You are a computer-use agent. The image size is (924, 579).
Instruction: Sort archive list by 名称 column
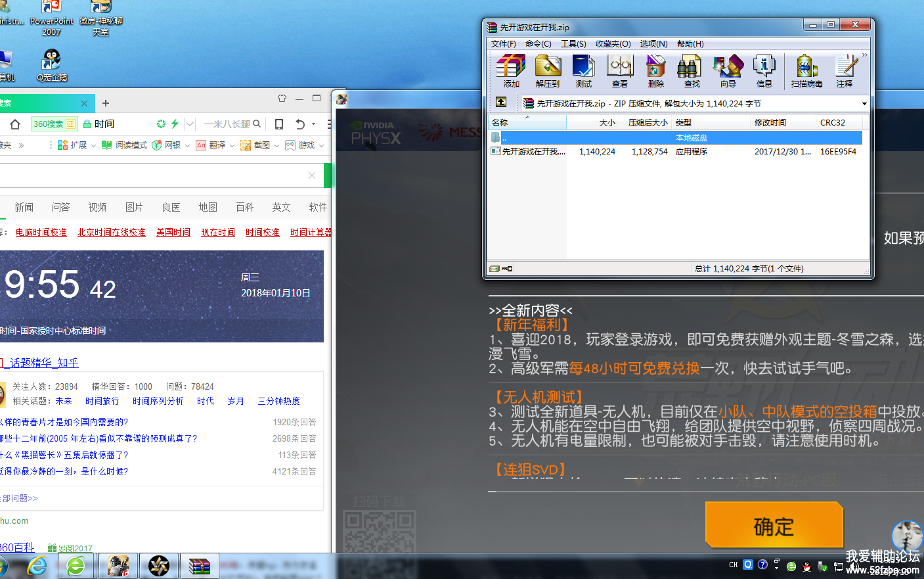click(x=527, y=123)
